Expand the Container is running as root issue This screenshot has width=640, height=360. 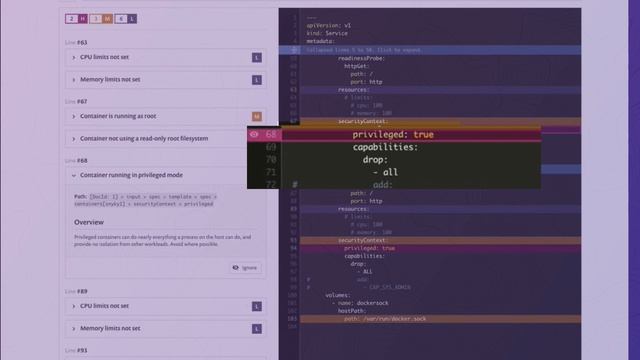166,116
